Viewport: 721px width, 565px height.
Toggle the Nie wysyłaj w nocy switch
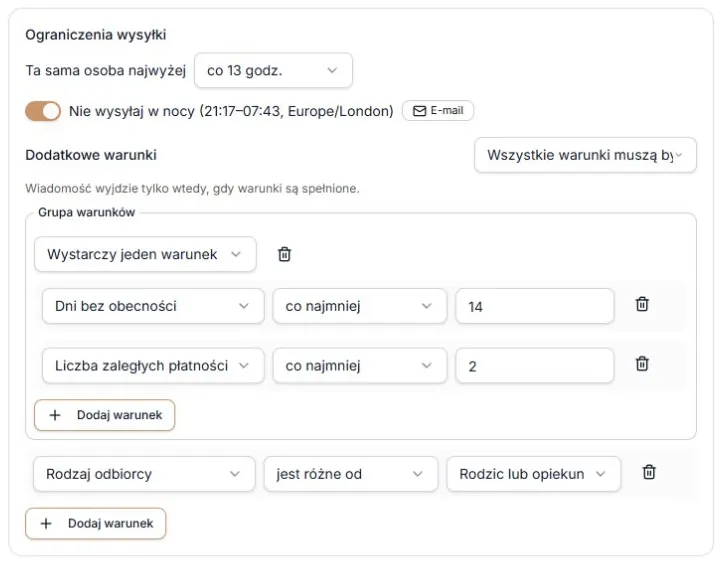coord(43,111)
